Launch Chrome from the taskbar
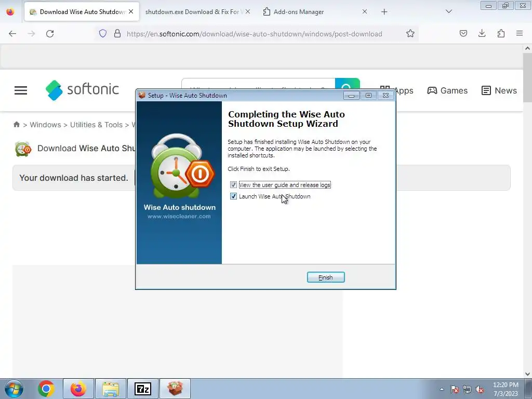Screen dimensions: 532x399 click(x=46, y=389)
